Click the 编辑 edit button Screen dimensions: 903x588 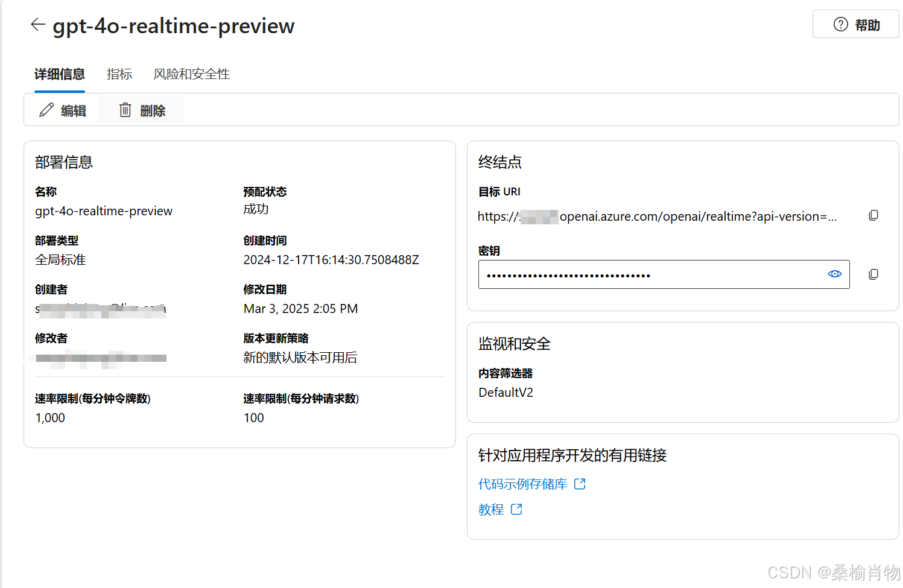tap(63, 110)
